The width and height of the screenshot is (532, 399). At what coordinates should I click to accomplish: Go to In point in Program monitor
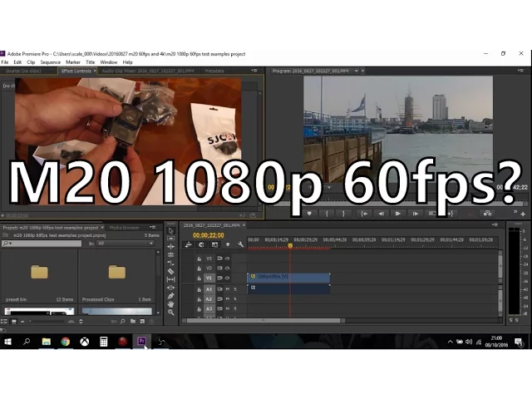[x=364, y=214]
